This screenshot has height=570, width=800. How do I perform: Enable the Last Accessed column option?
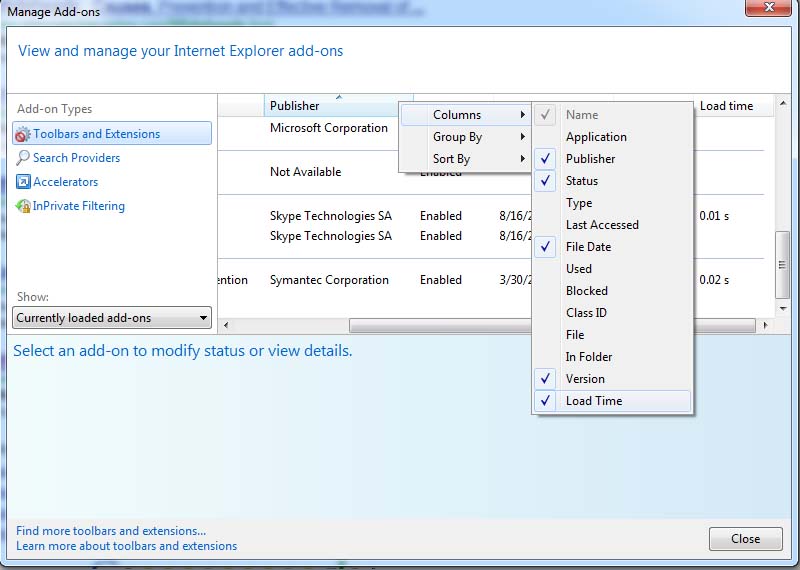coord(612,225)
